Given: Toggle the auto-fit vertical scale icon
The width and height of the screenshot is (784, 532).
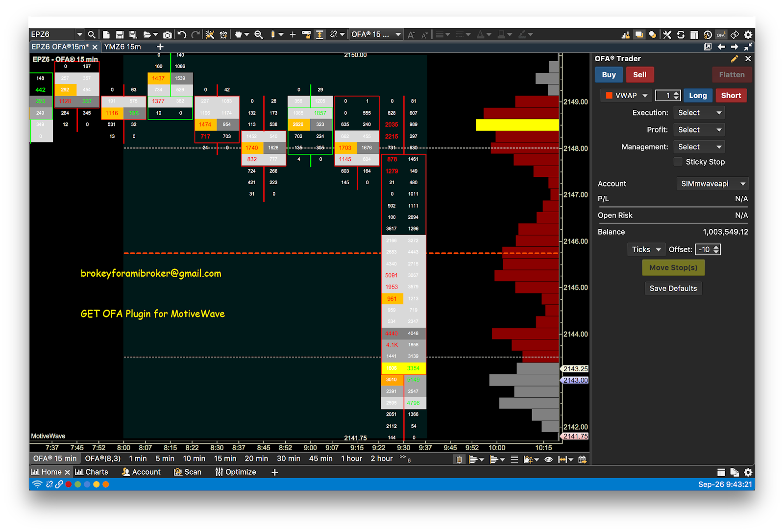Looking at the screenshot, I should 319,34.
